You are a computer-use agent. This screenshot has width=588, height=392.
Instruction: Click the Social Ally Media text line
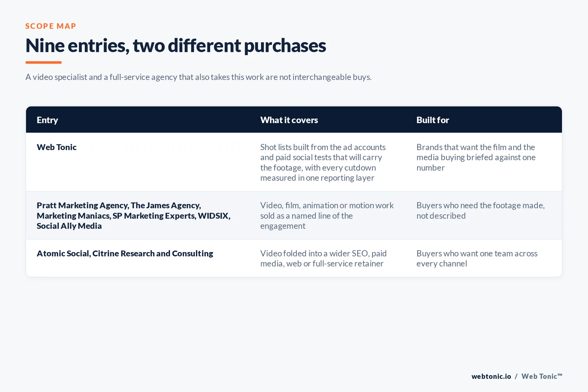[69, 226]
